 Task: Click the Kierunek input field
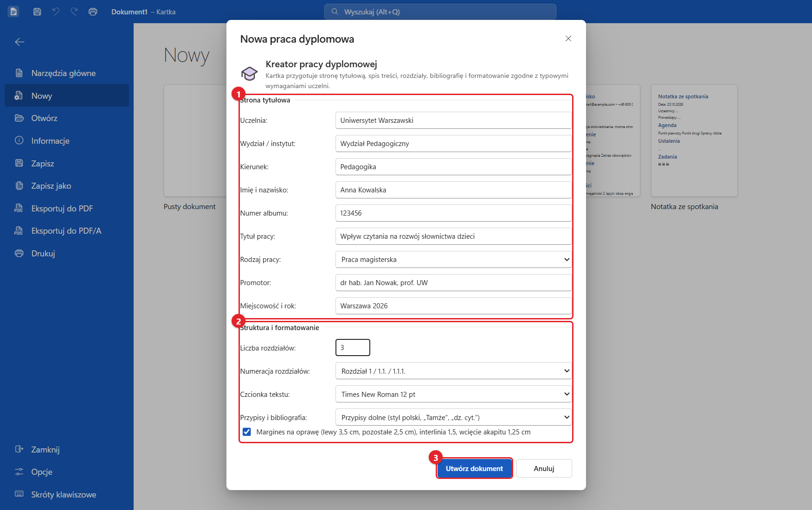[453, 167]
